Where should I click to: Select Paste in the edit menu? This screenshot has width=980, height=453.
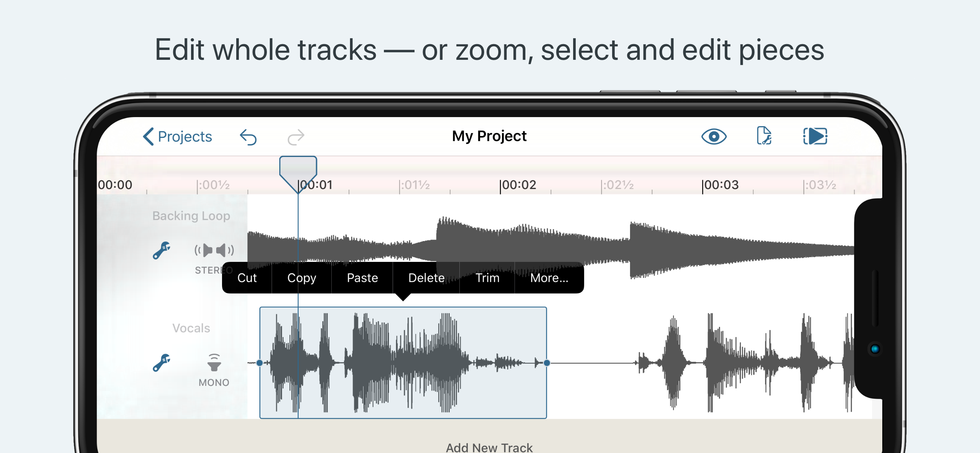(x=362, y=278)
